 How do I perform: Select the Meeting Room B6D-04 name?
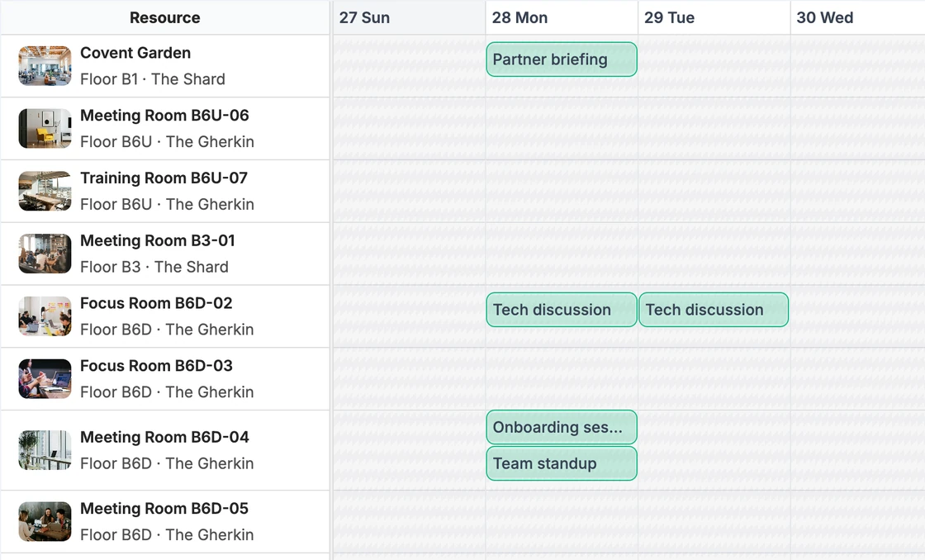point(164,437)
